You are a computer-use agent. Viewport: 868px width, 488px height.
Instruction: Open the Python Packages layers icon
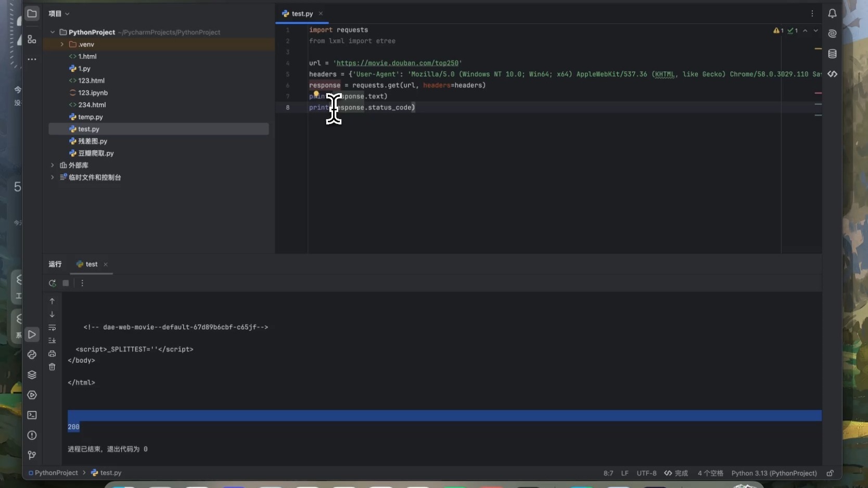click(x=32, y=375)
